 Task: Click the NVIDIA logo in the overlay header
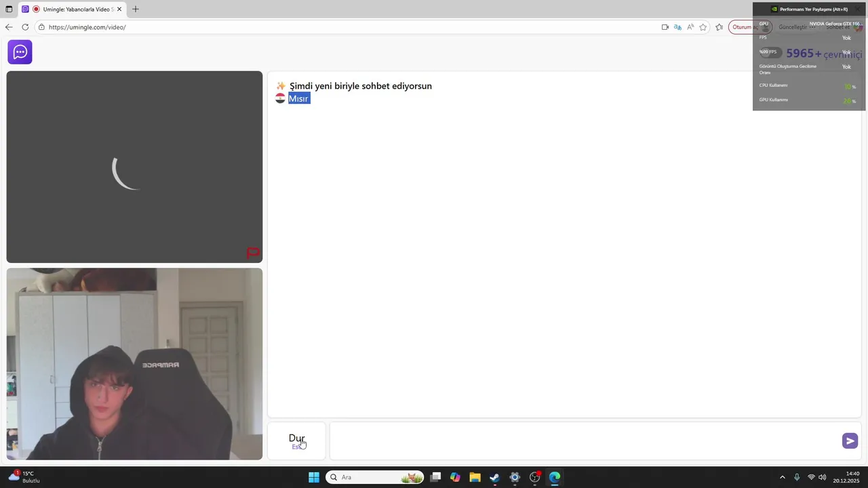point(774,9)
